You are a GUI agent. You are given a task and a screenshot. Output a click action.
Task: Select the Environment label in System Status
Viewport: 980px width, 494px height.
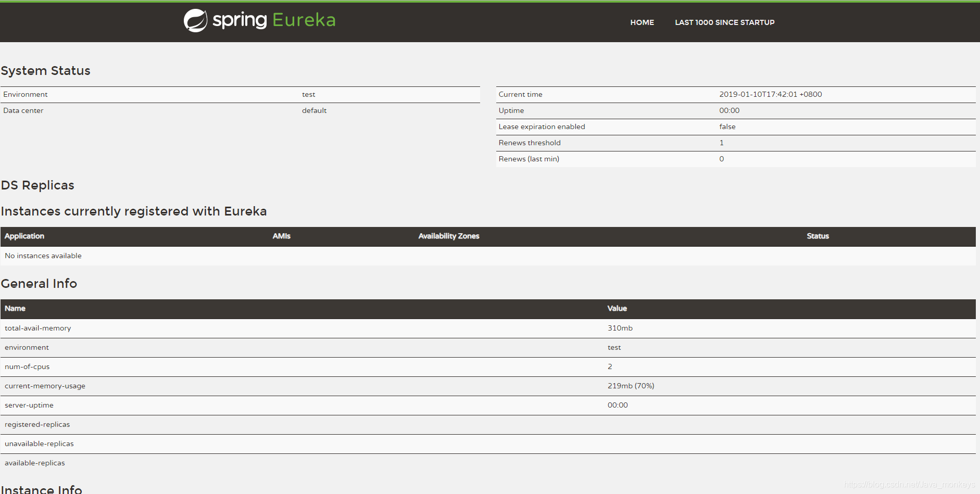coord(26,94)
